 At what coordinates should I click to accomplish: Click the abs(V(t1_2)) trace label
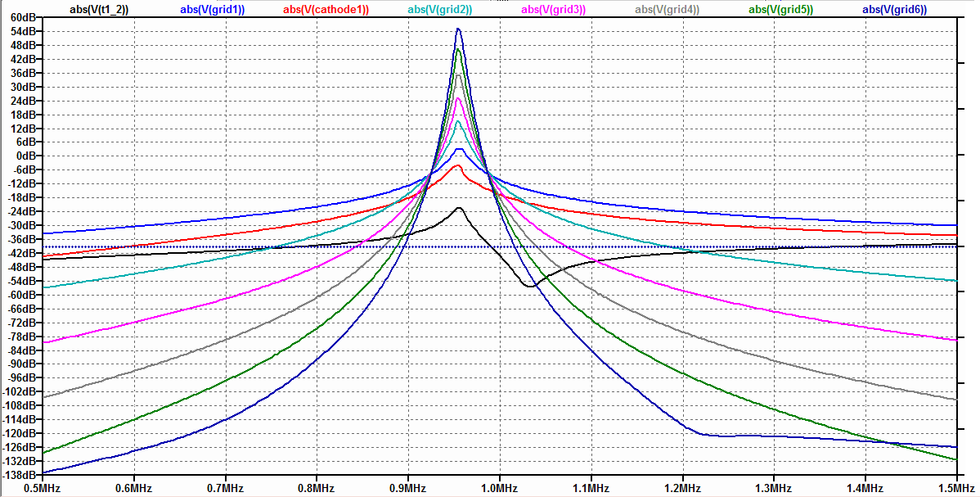99,9
